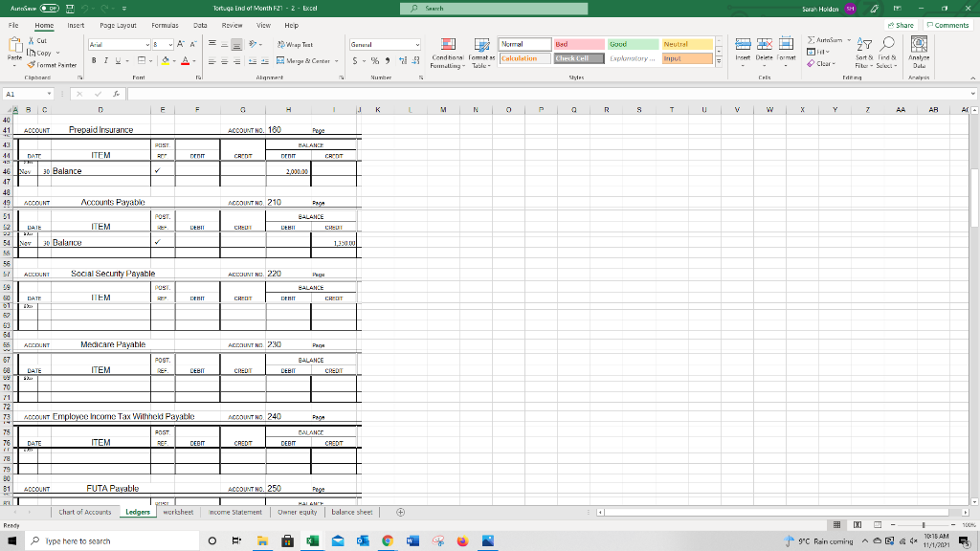Open Excel from the Windows taskbar

pyautogui.click(x=313, y=541)
